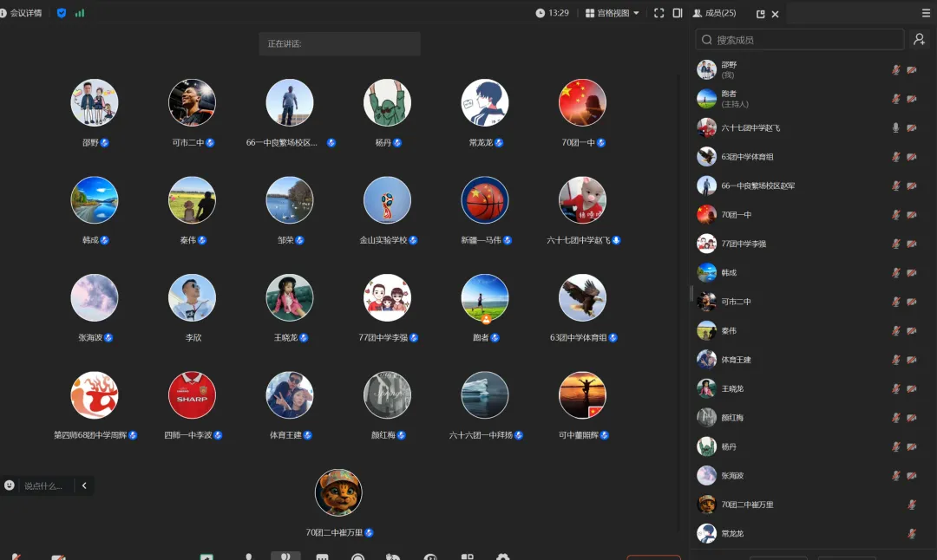Screen dimensions: 937x560
Task: Toggle microphone for 63团中学体育组 in list
Action: [895, 157]
